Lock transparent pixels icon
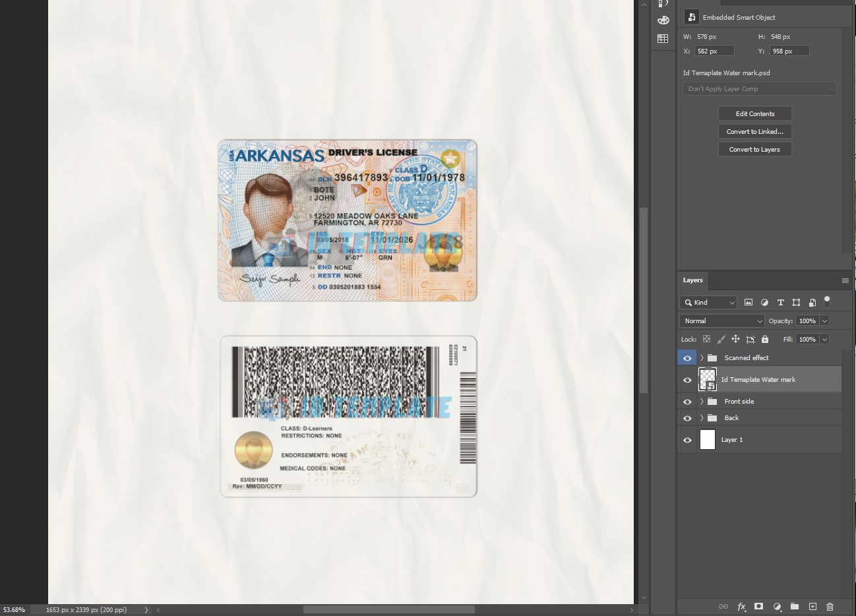Screen dimensions: 856x616 (706, 339)
